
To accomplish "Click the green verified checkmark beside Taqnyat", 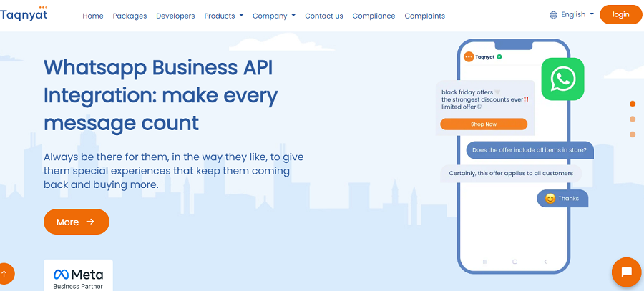I will click(499, 57).
